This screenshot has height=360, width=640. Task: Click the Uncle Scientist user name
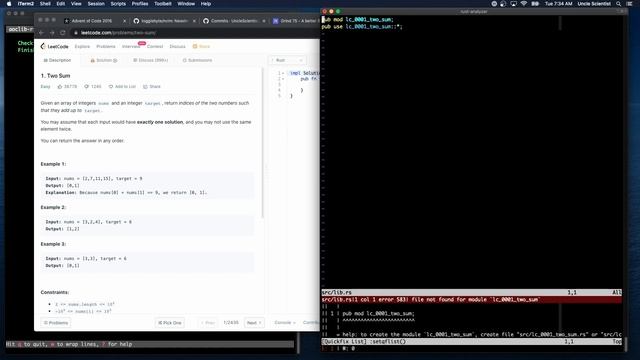594,4
